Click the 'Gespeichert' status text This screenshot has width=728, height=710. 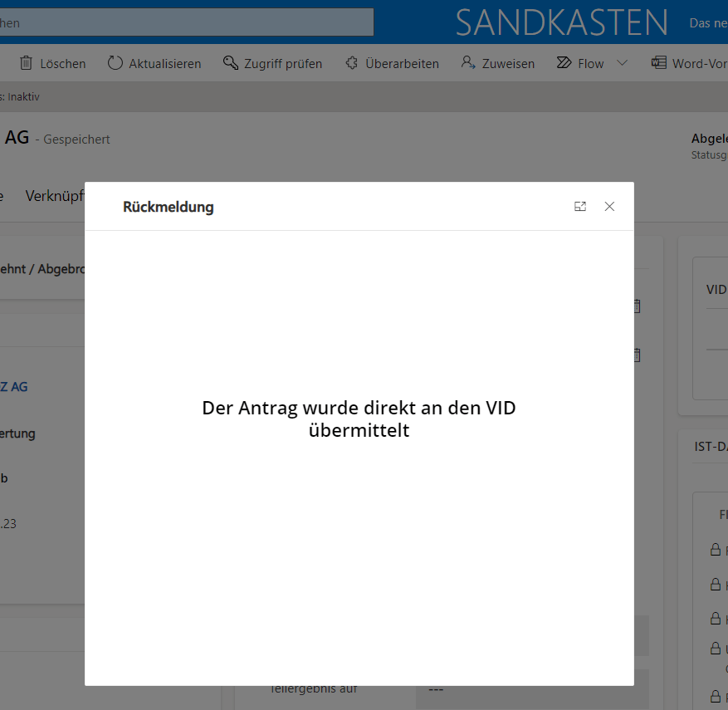coord(76,140)
